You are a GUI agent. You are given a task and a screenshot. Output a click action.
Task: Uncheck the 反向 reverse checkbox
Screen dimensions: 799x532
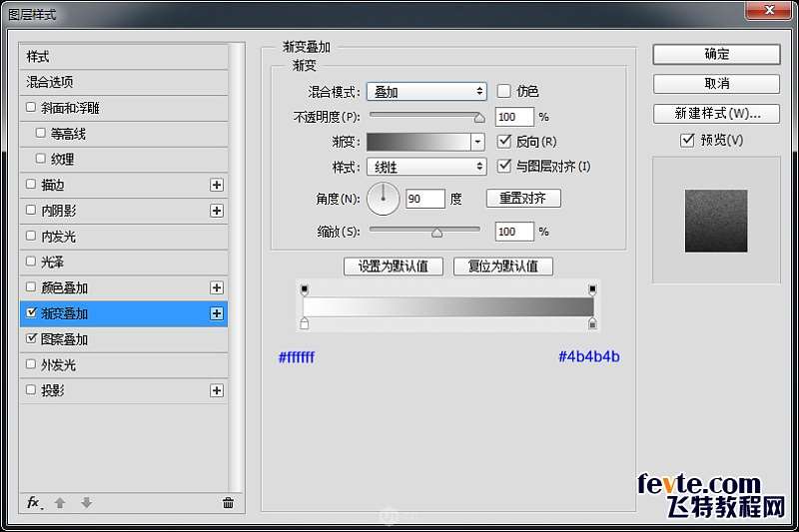coord(503,141)
